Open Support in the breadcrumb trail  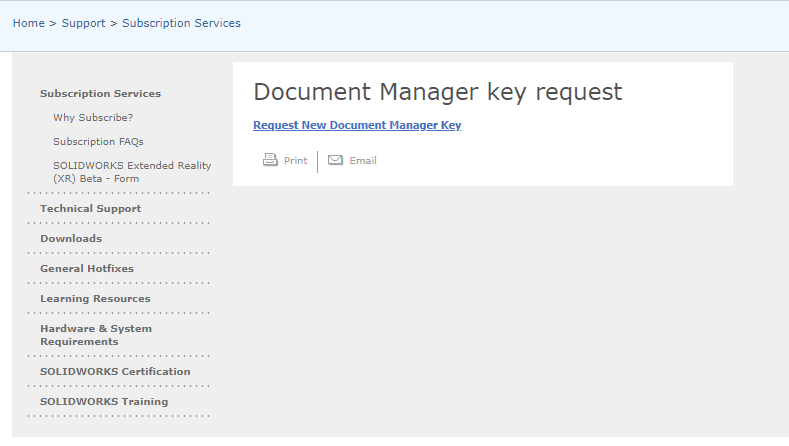pos(84,23)
